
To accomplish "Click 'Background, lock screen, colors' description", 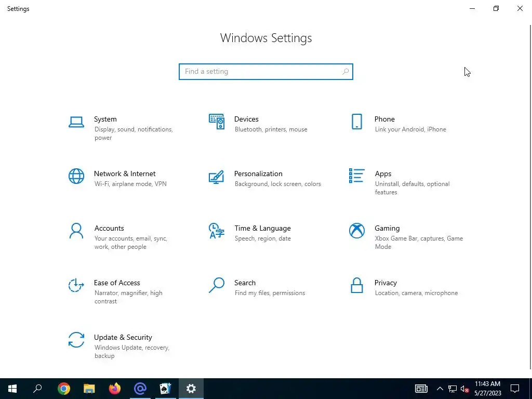I will click(x=277, y=184).
